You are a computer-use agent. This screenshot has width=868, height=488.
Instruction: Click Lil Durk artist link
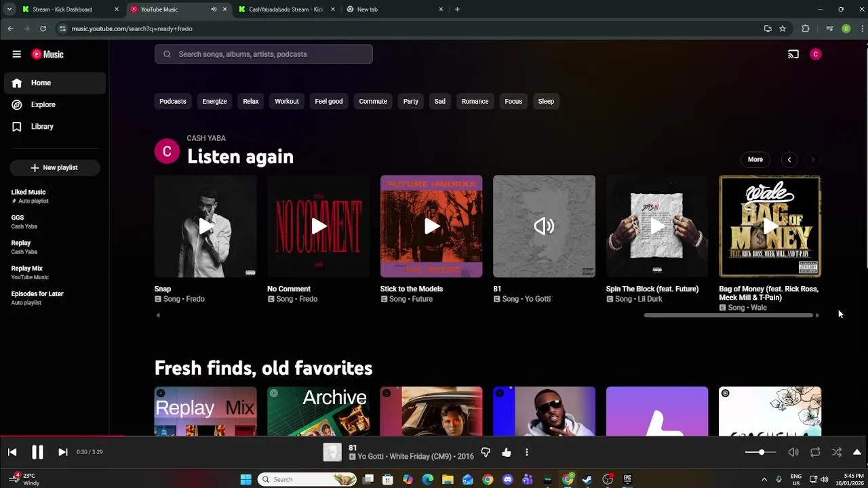650,299
